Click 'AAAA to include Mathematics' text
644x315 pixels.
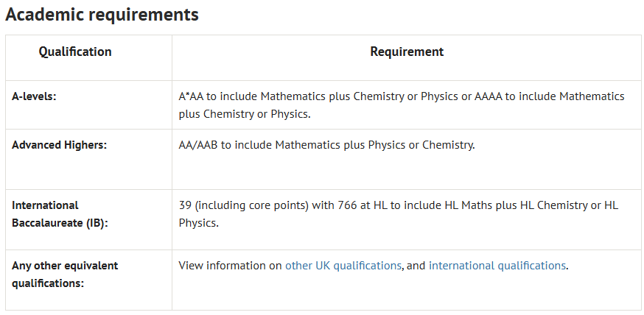pos(550,97)
